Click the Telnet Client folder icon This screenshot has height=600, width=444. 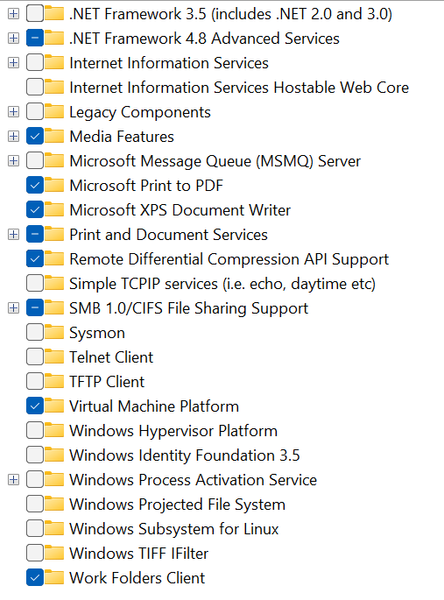coord(54,357)
